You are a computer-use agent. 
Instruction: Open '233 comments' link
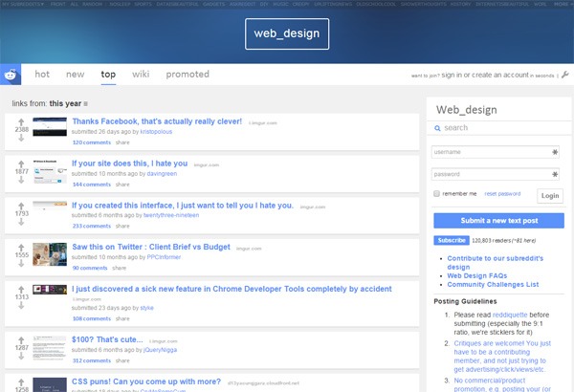pyautogui.click(x=92, y=227)
